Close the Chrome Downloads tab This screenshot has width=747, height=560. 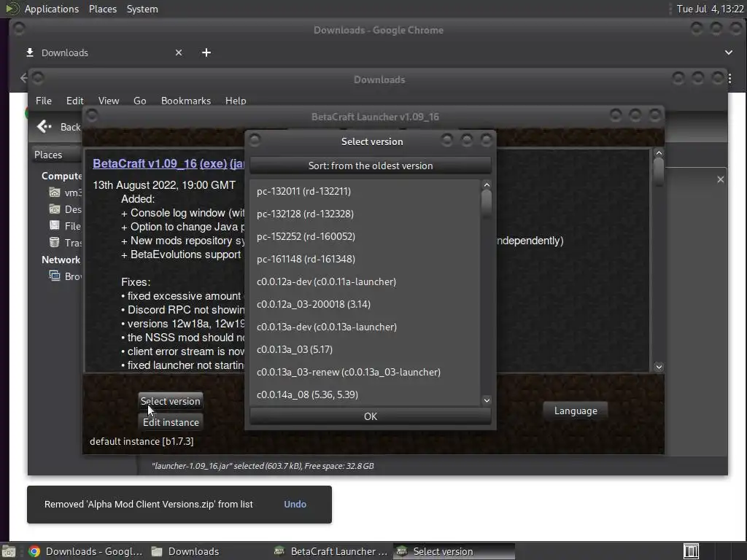point(179,52)
